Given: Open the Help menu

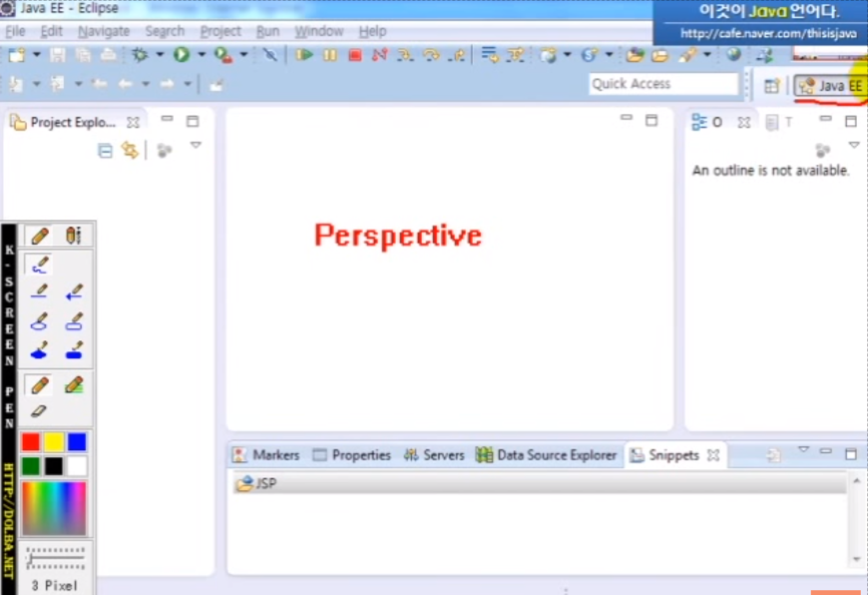Looking at the screenshot, I should (372, 31).
